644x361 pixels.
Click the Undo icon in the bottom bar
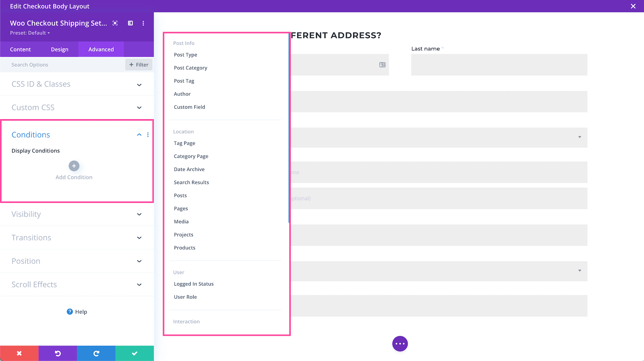(x=58, y=353)
